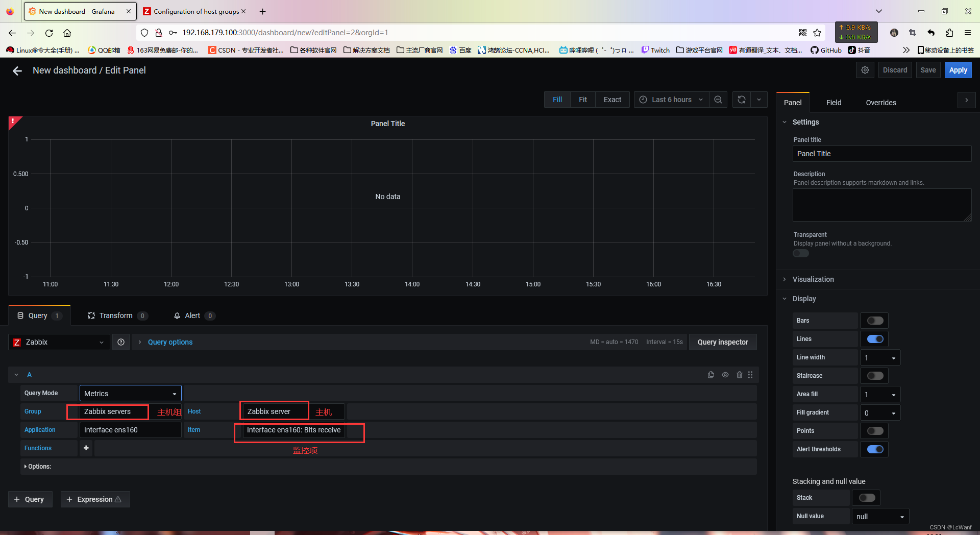Open the Transform tab

[x=117, y=315]
